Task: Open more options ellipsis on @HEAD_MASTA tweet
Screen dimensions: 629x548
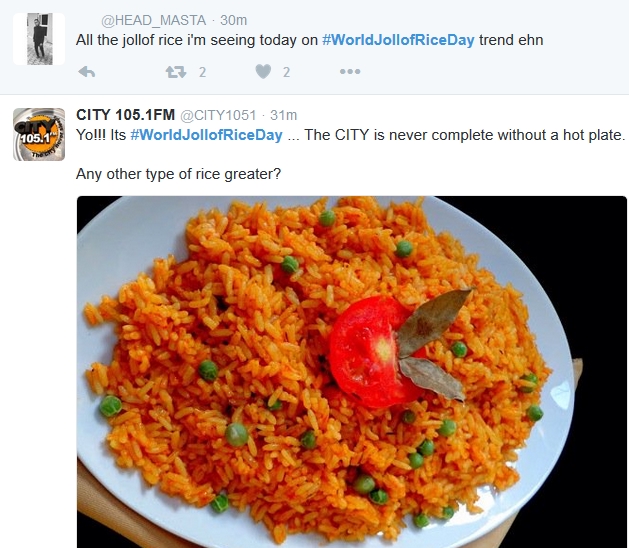Action: pos(350,72)
